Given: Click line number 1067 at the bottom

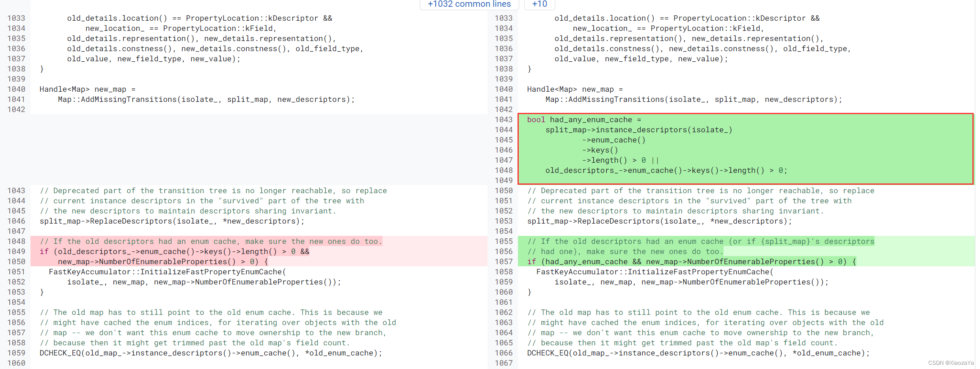Looking at the screenshot, I should click(x=504, y=363).
